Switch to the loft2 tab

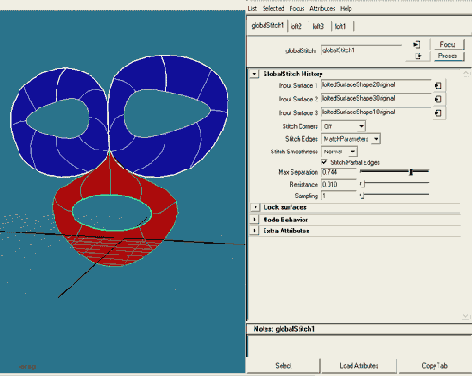click(296, 26)
